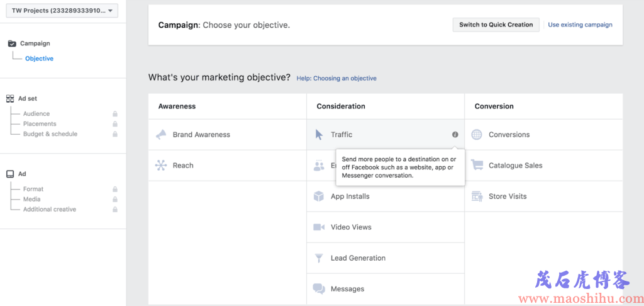Click the Store Visits shop icon
644x306 pixels.
click(477, 196)
